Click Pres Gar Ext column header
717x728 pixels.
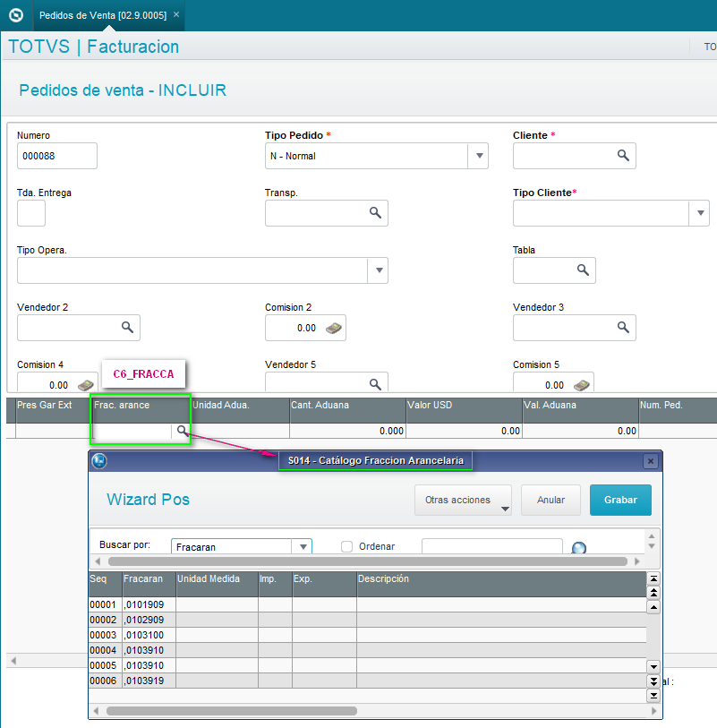click(x=53, y=410)
